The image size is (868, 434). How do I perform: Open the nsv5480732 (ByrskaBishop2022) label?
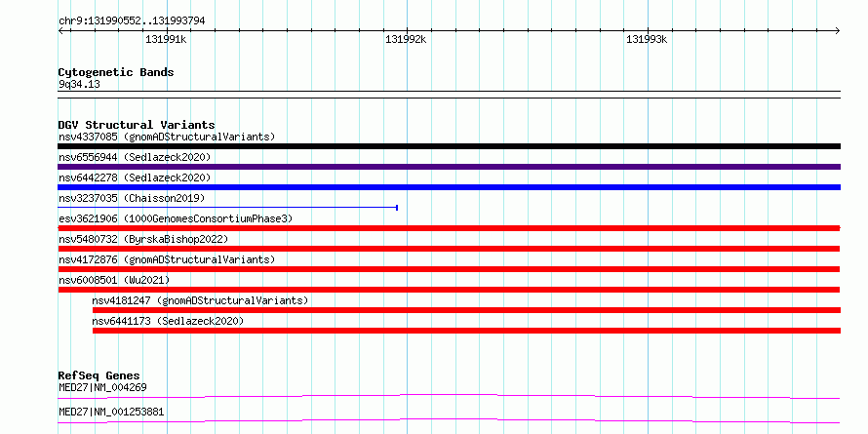click(x=143, y=239)
